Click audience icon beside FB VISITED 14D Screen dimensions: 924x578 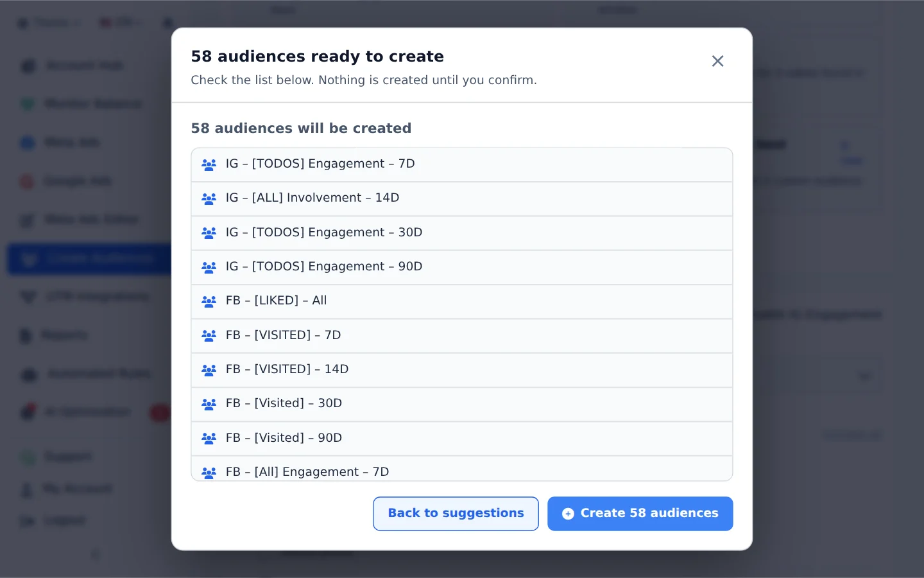[x=209, y=370]
